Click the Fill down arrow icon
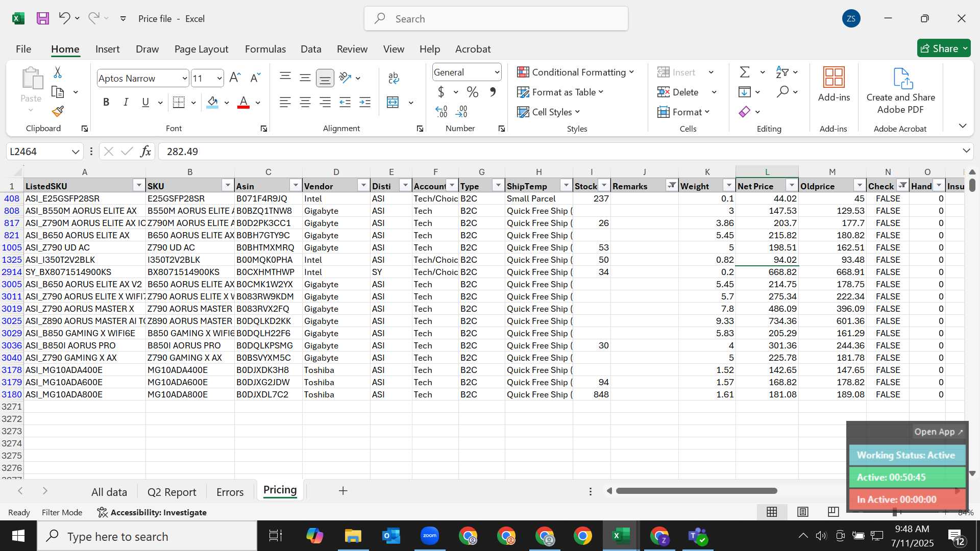Screen dimensions: 980x551 point(745,92)
